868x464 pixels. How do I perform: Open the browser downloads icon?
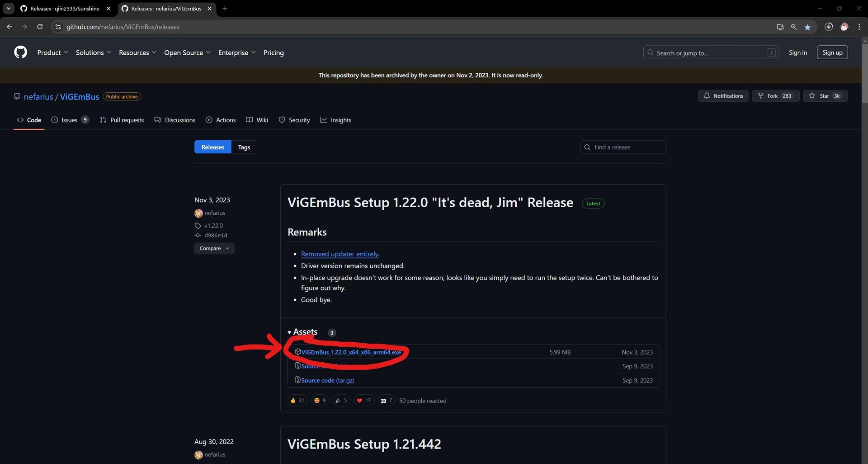click(x=829, y=27)
